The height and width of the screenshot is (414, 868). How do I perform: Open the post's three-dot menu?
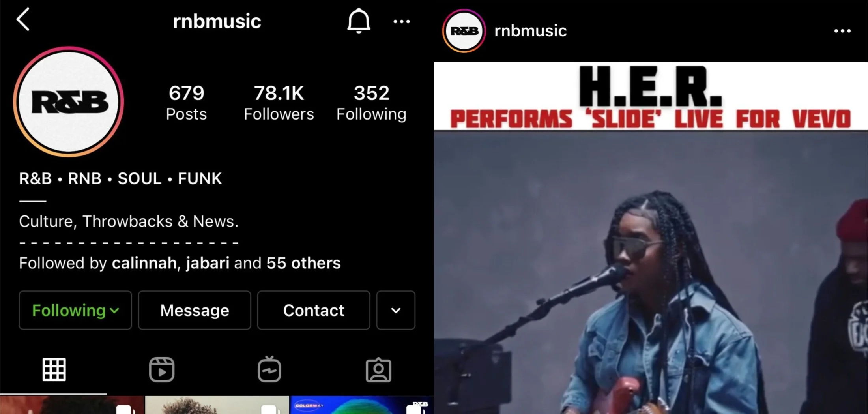pos(842,31)
